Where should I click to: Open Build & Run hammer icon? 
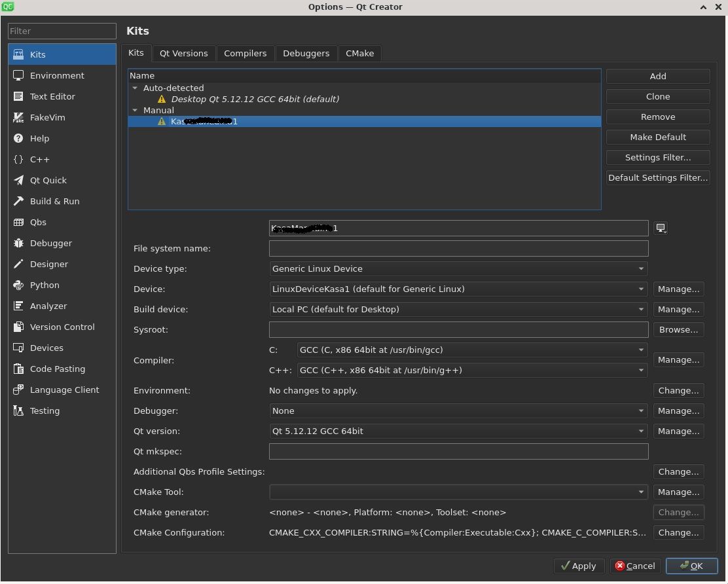point(18,201)
